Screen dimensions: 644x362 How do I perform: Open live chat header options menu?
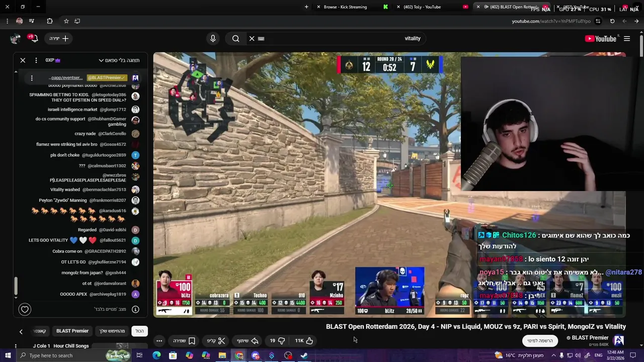(36, 60)
